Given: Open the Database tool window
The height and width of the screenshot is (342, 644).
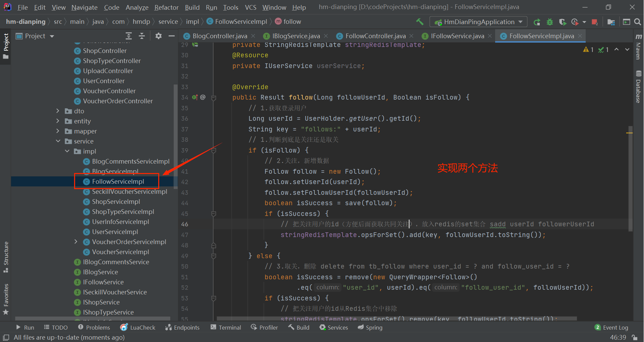Looking at the screenshot, I should 639,87.
